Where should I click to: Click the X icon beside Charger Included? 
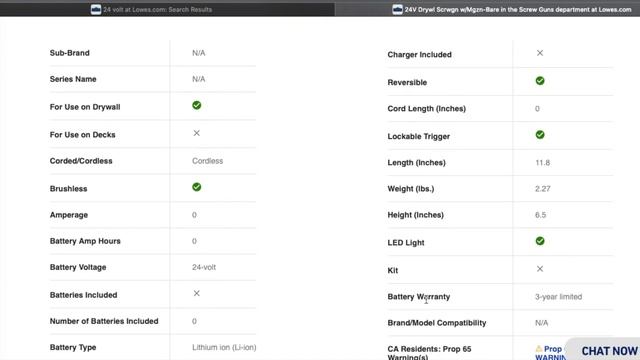point(540,53)
